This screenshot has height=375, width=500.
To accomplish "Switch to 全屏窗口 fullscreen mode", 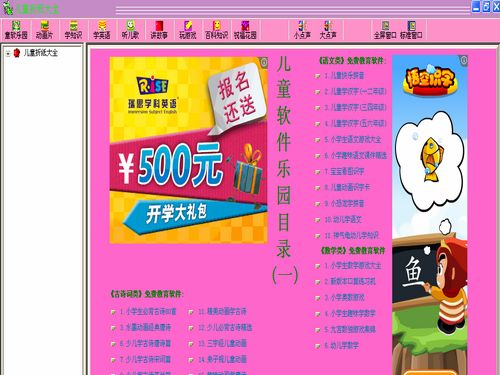I will (x=385, y=30).
